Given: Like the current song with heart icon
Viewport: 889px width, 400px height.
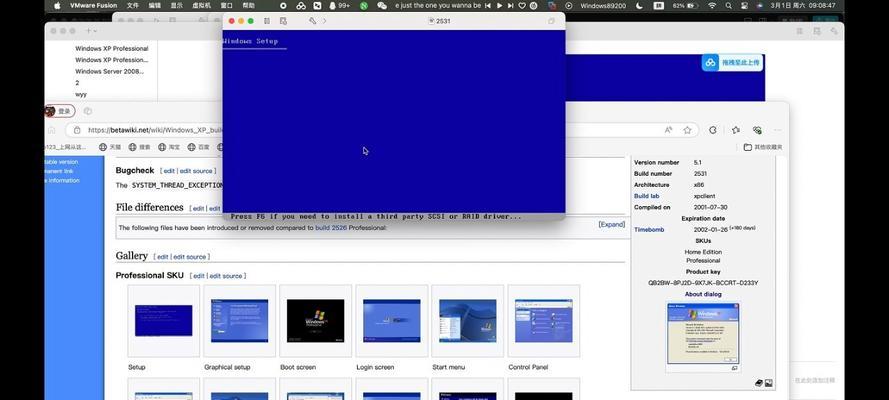Looking at the screenshot, I should click(522, 5).
